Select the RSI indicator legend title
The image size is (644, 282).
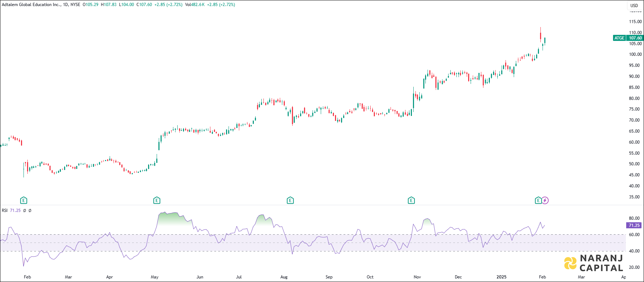point(5,211)
